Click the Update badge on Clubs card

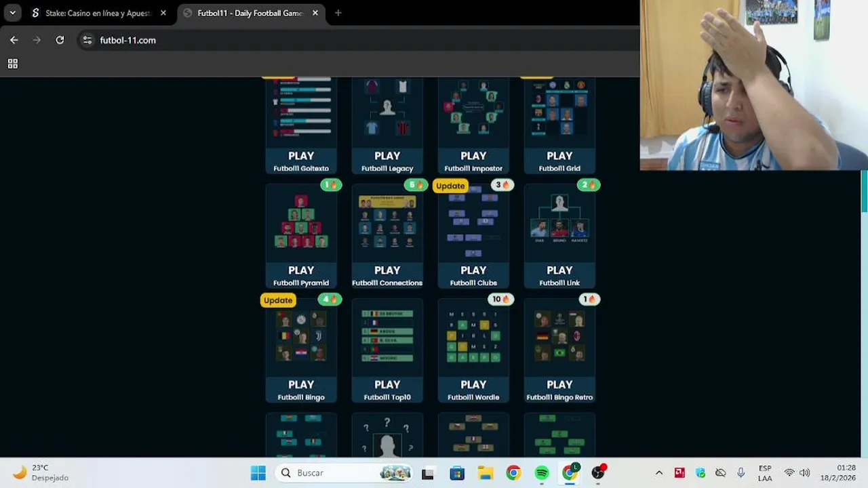coord(450,186)
